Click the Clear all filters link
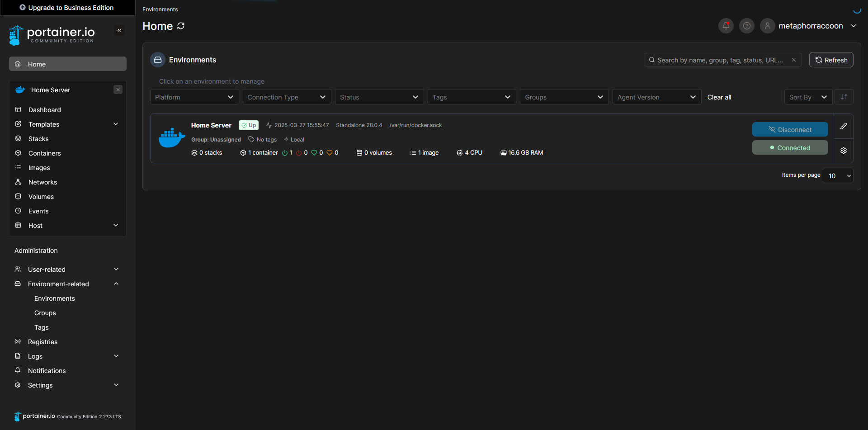The image size is (868, 430). point(719,97)
